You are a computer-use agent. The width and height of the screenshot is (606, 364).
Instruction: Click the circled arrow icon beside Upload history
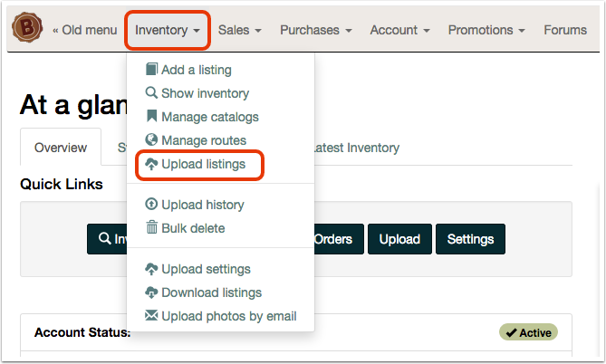click(x=151, y=204)
